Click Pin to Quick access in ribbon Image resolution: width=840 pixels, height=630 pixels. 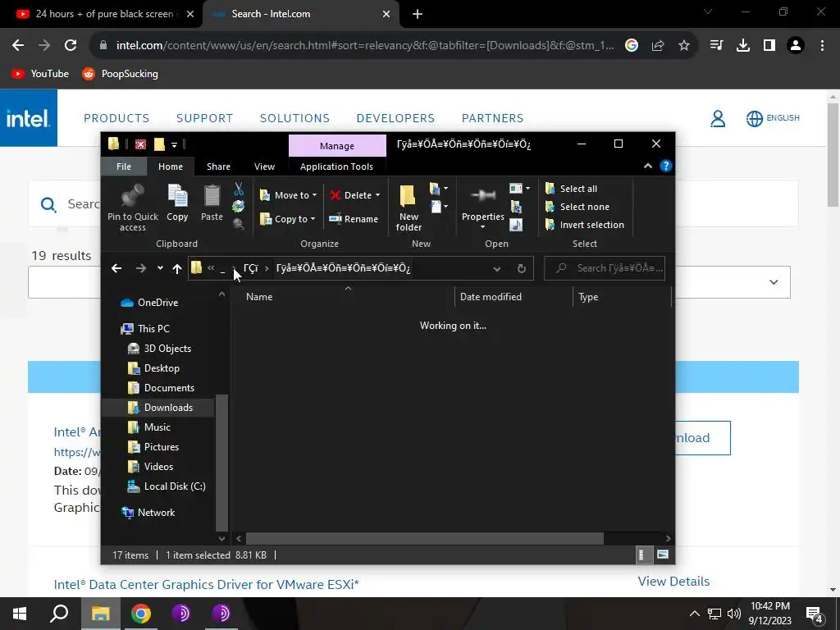tap(132, 208)
